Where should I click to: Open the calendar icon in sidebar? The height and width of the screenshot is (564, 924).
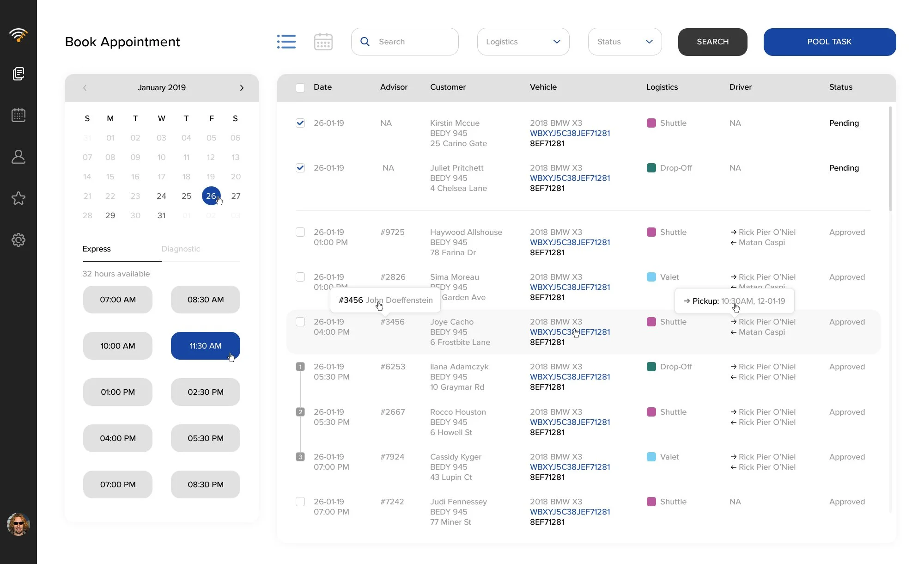18,115
